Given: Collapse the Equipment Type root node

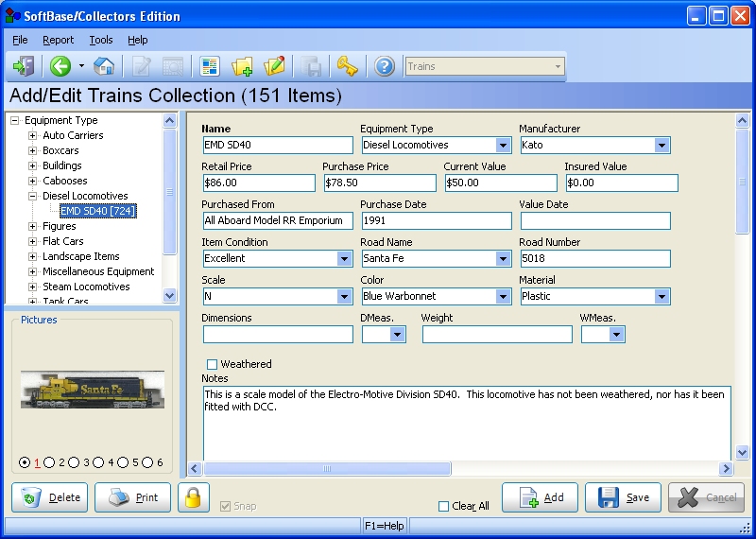Looking at the screenshot, I should [14, 120].
